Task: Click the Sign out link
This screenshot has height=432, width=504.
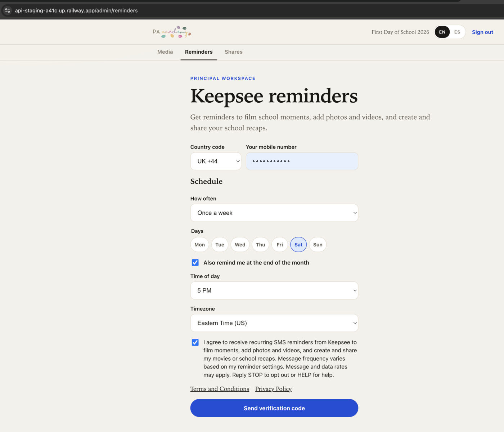Action: 482,32
